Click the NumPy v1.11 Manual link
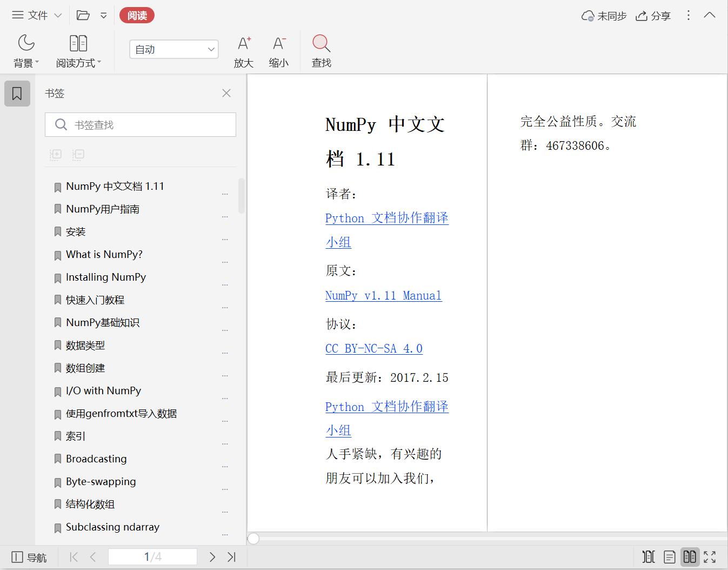 click(x=383, y=295)
